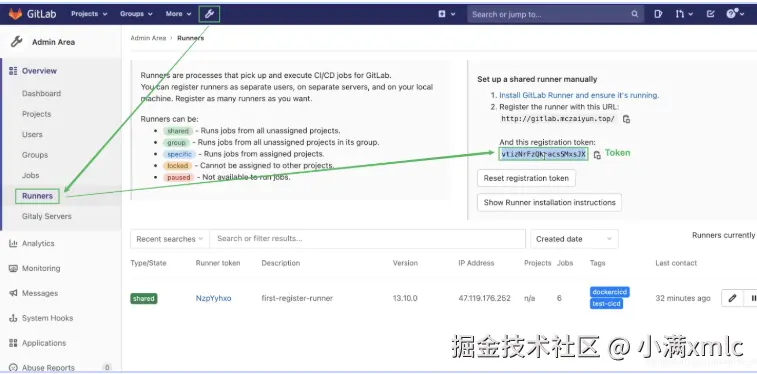The image size is (757, 374).
Task: Click the search magnifier icon
Action: 634,14
